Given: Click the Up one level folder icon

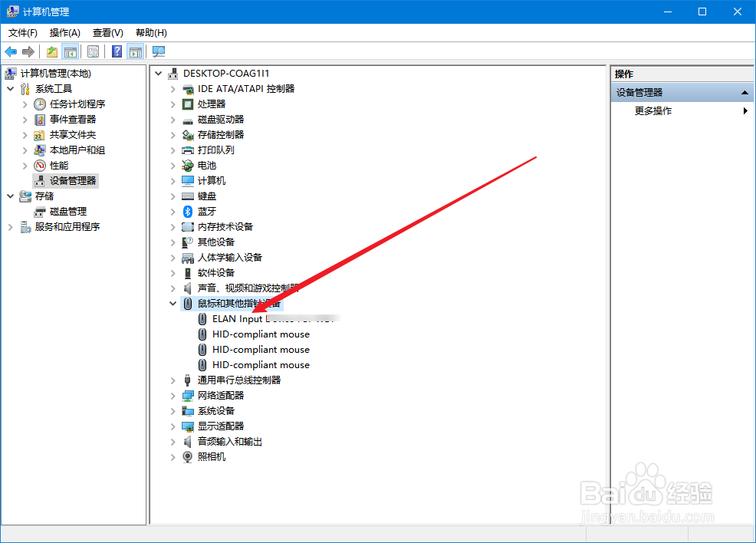Looking at the screenshot, I should pos(52,51).
